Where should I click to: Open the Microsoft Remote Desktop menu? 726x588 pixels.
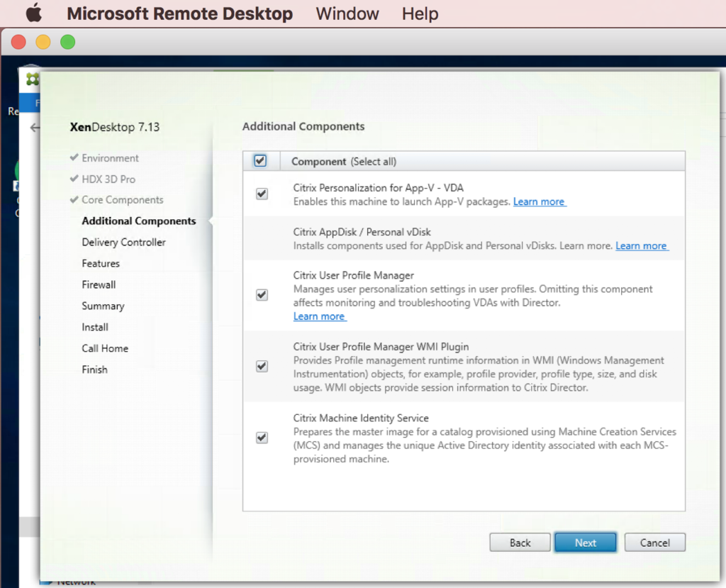coord(179,13)
